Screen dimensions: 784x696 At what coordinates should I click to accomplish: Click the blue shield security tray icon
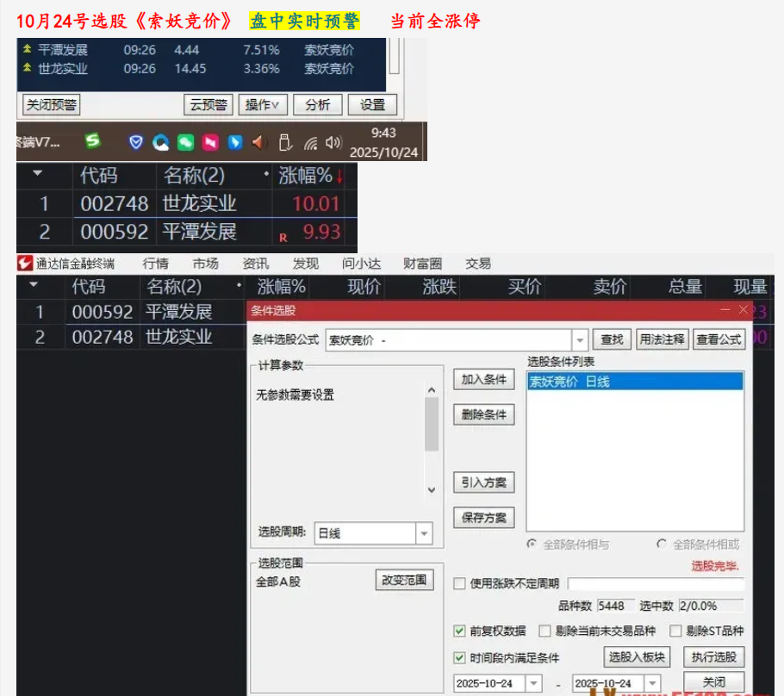click(x=136, y=142)
